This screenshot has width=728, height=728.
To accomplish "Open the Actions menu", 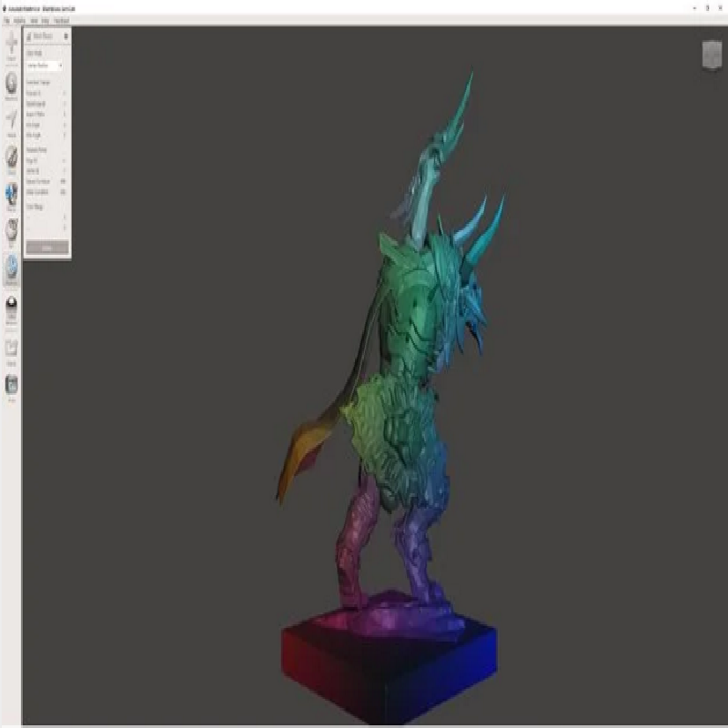I will pyautogui.click(x=19, y=19).
